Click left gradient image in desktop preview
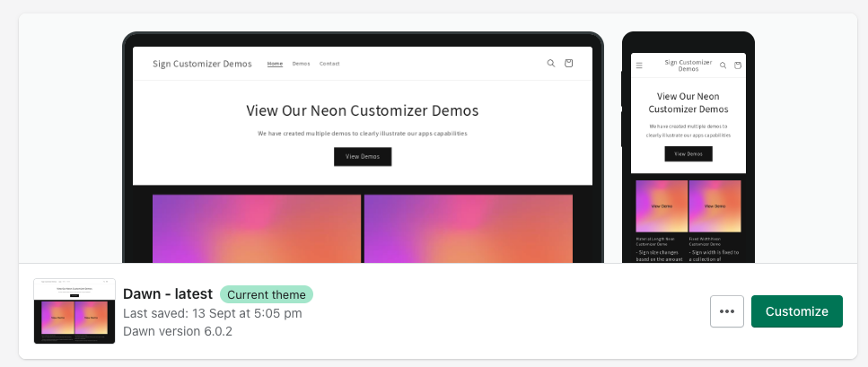Image resolution: width=868 pixels, height=367 pixels. tap(257, 228)
